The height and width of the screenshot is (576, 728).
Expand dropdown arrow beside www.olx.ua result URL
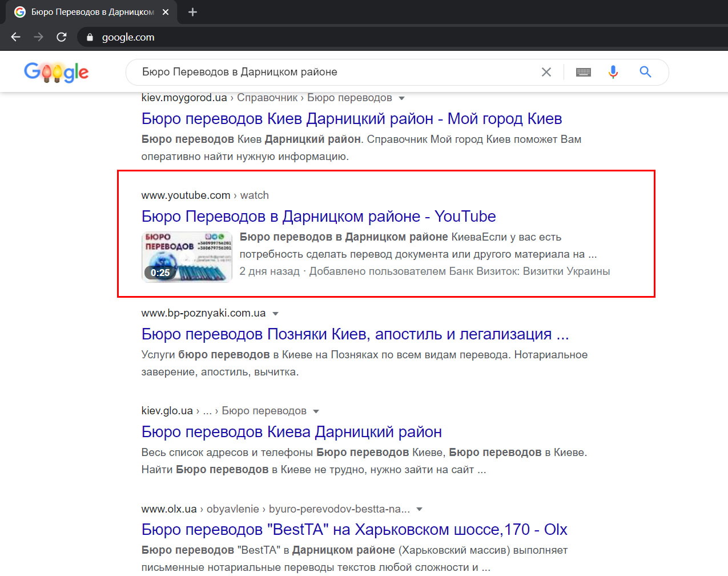point(420,509)
